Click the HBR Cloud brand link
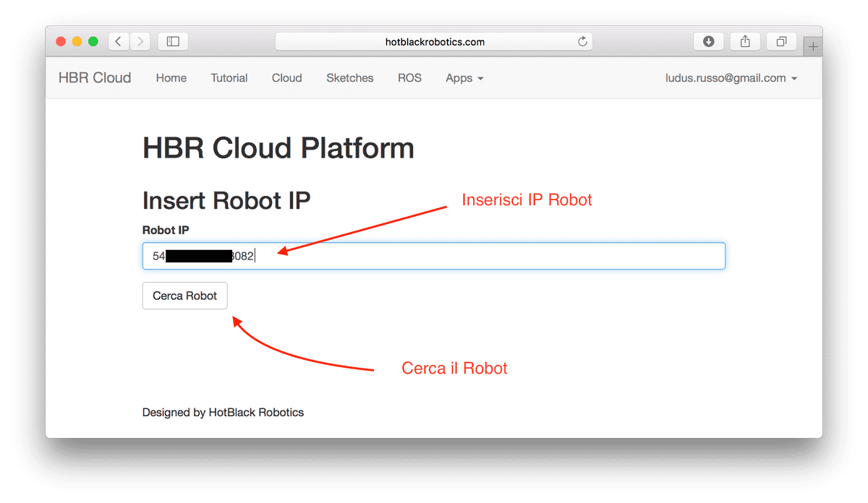 point(94,77)
